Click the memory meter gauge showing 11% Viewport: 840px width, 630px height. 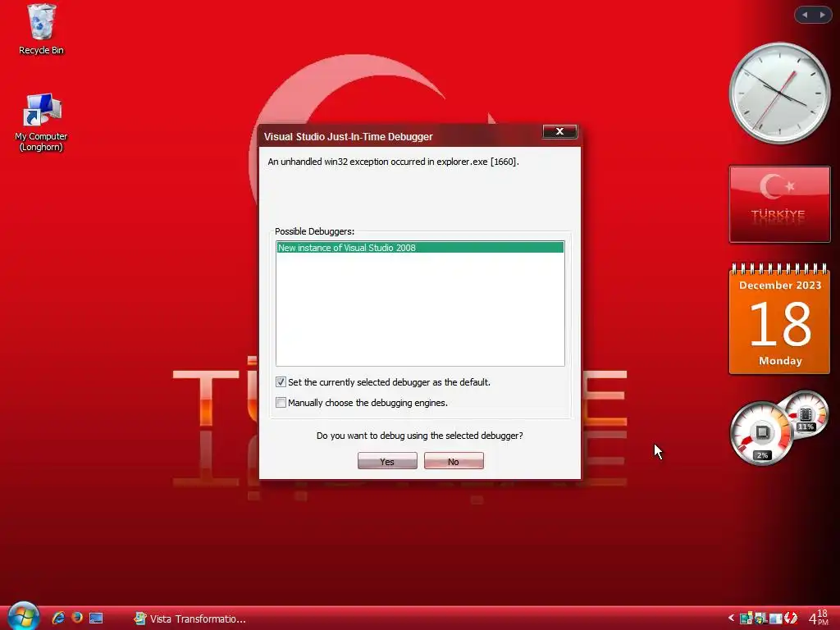(x=806, y=414)
